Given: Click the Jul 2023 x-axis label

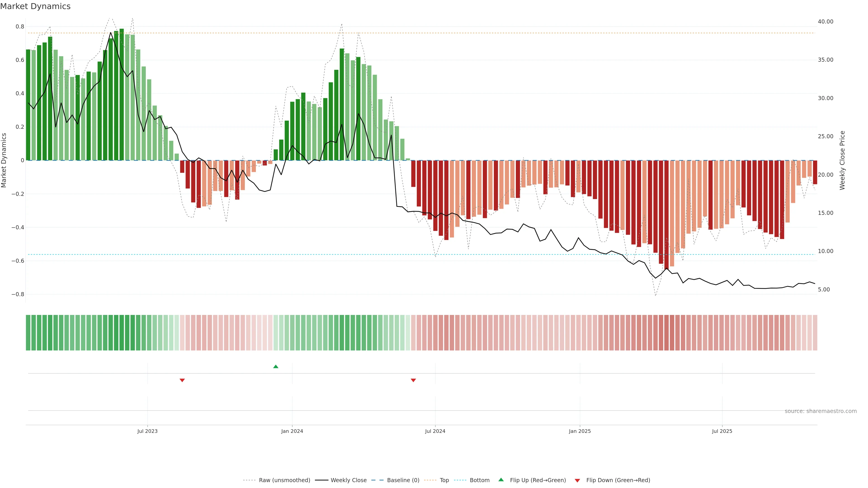Looking at the screenshot, I should [147, 431].
